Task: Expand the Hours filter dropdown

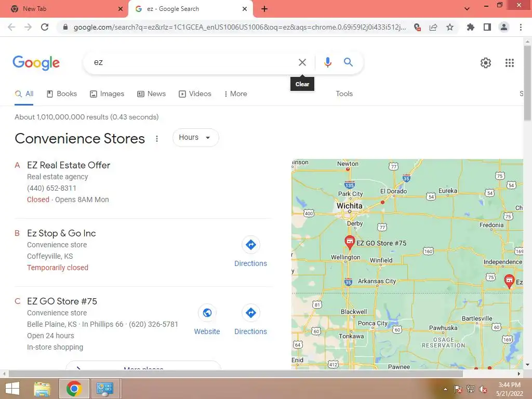Action: coord(195,137)
